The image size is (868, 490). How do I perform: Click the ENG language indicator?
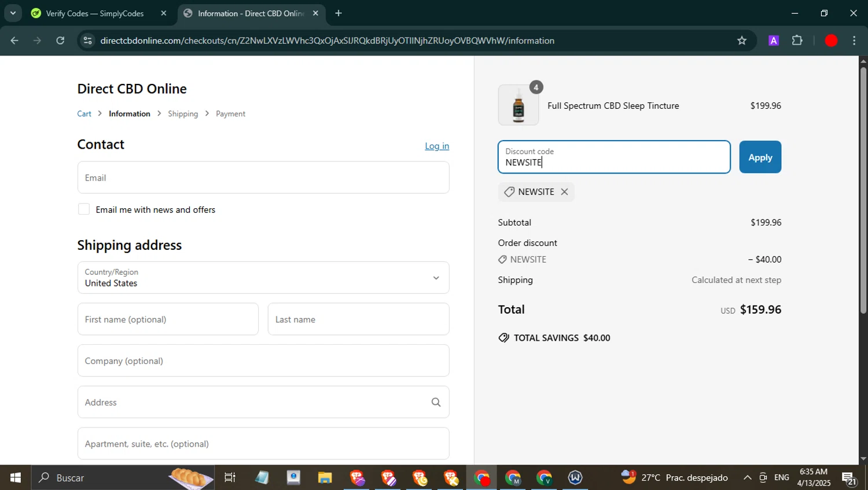coord(781,478)
